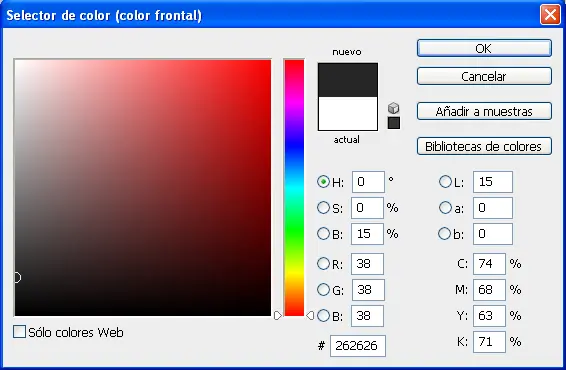This screenshot has width=566, height=370.
Task: Click the C cyan percent field
Action: [x=489, y=264]
